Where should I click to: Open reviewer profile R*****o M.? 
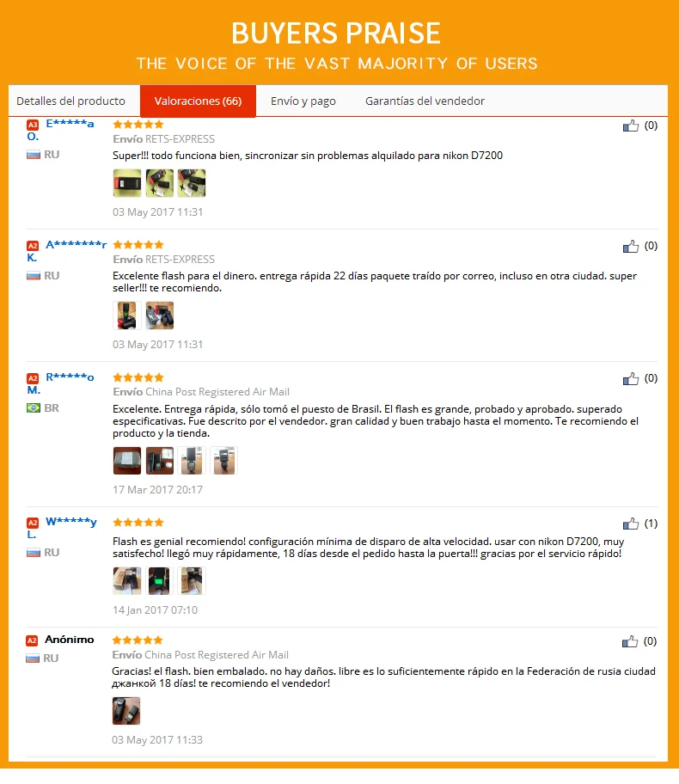(x=60, y=383)
